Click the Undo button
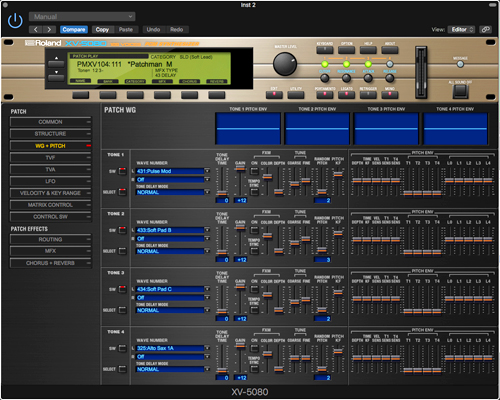The width and height of the screenshot is (500, 400). [x=153, y=30]
